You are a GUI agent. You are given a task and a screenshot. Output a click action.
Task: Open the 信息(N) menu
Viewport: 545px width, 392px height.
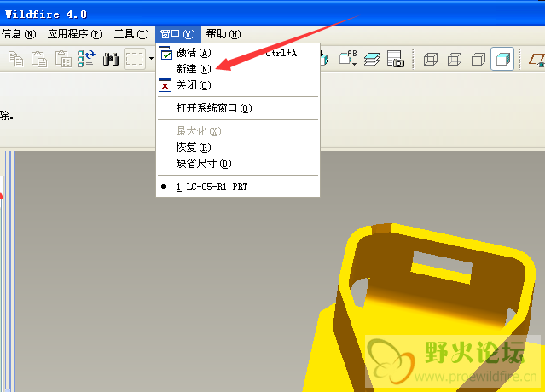pyautogui.click(x=18, y=34)
